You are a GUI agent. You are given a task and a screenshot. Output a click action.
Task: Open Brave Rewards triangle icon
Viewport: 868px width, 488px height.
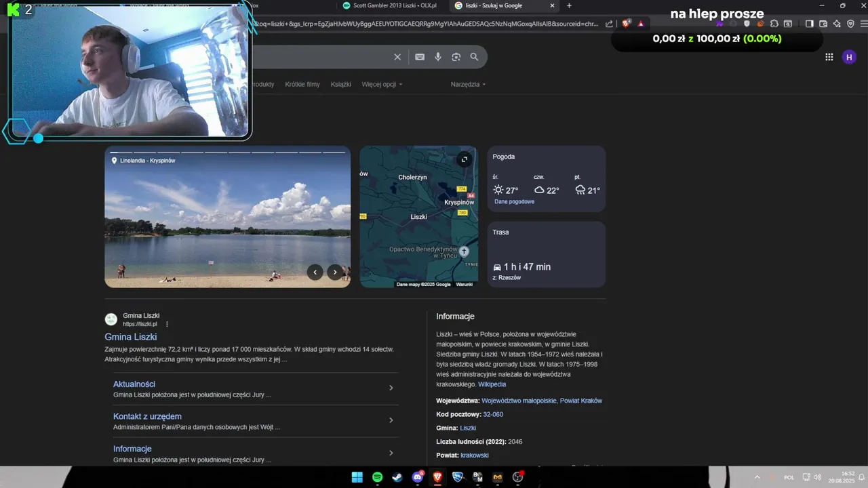pyautogui.click(x=640, y=24)
